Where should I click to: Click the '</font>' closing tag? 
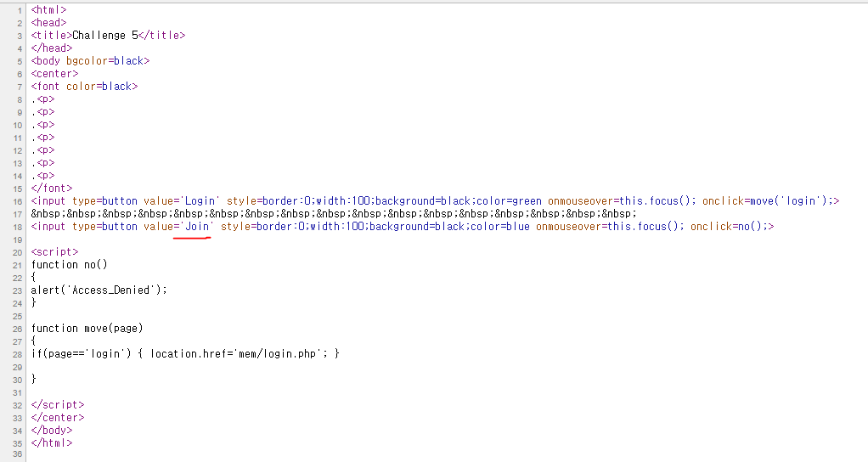52,189
